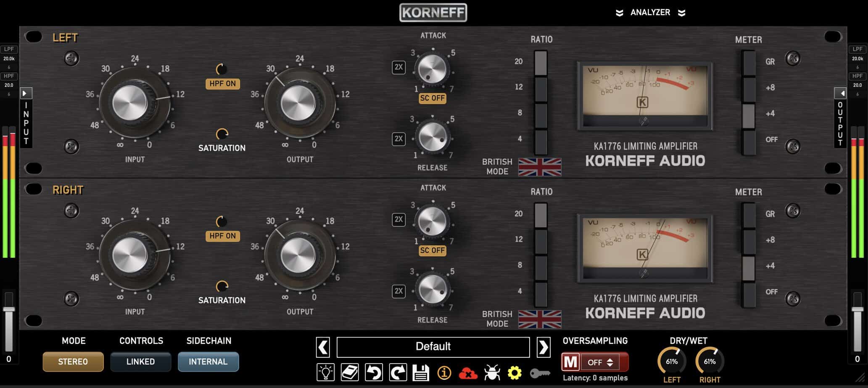The image size is (868, 388).
Task: Click the Left ATTACK knob
Action: 432,69
